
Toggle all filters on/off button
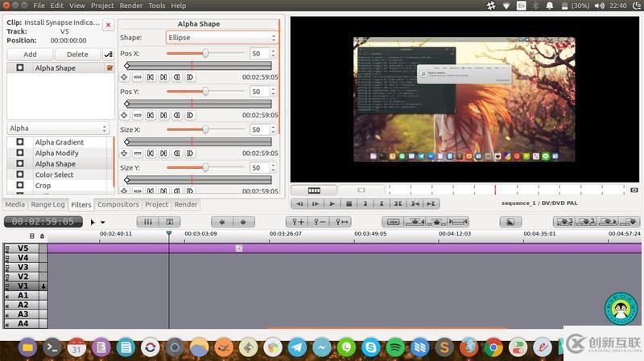pos(109,55)
